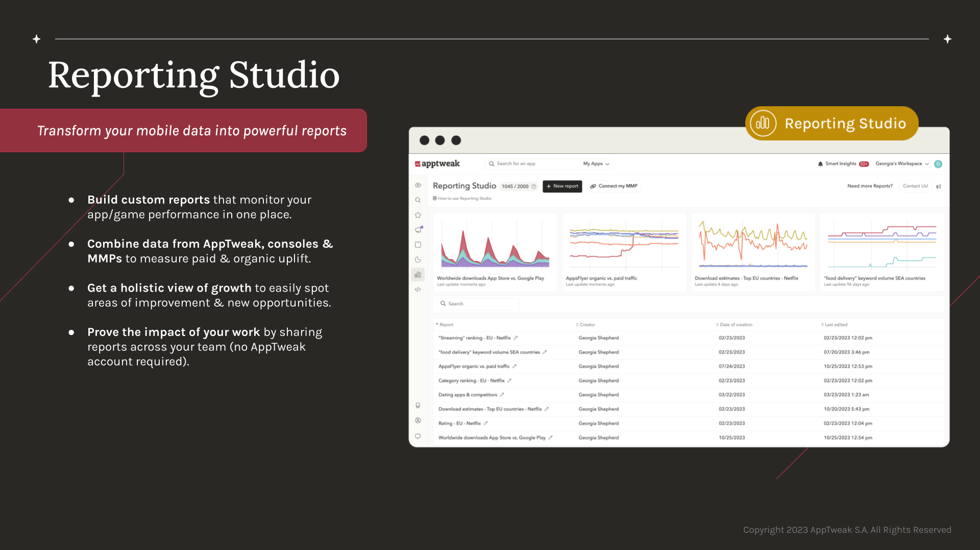The height and width of the screenshot is (550, 980).
Task: Edit name of "Streaming" ranking - EU - Netflix report
Action: point(516,338)
